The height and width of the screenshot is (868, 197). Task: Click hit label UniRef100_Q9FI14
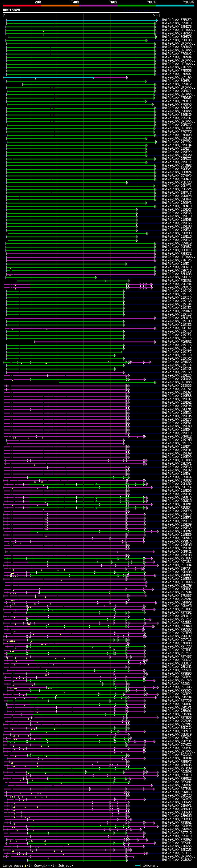177,487
